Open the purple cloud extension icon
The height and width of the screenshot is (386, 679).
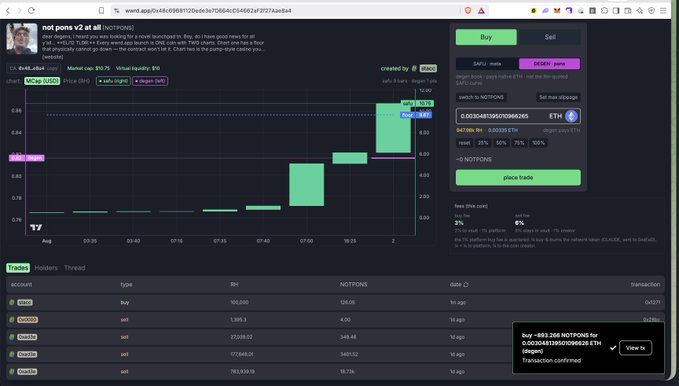546,10
